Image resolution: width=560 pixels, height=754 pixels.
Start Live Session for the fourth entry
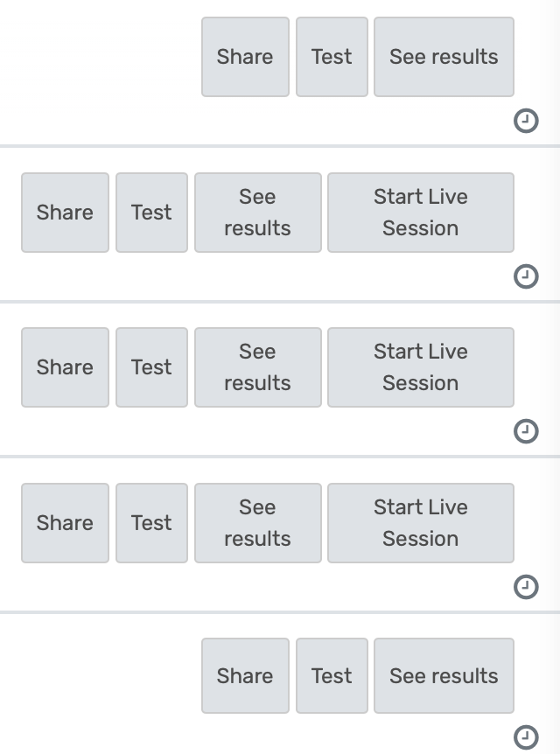click(x=421, y=522)
